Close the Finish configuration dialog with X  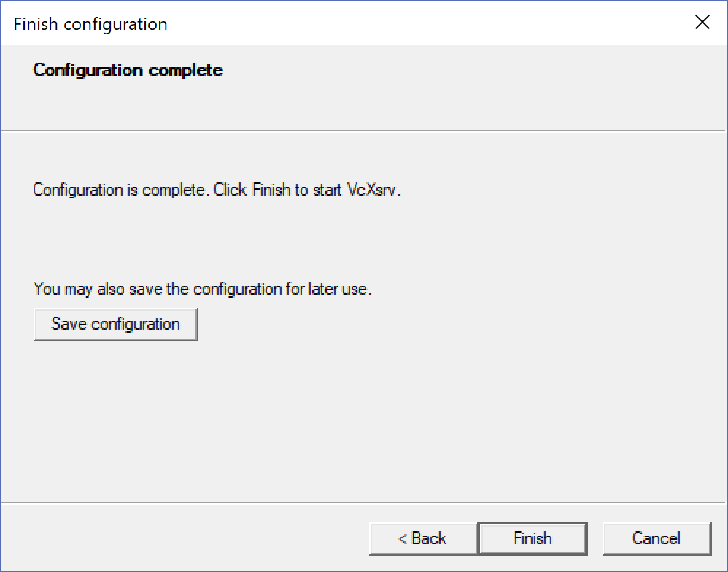(702, 23)
